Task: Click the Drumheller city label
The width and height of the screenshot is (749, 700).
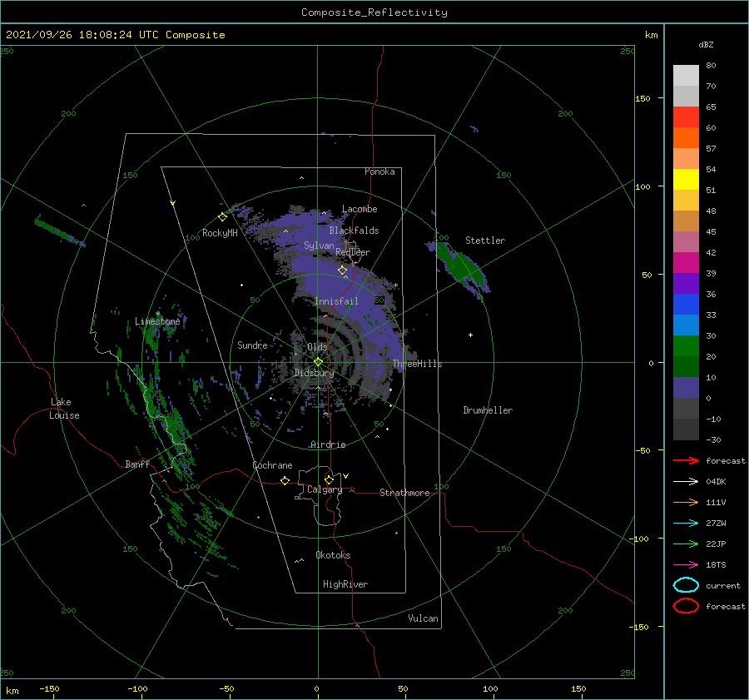Action: 488,410
